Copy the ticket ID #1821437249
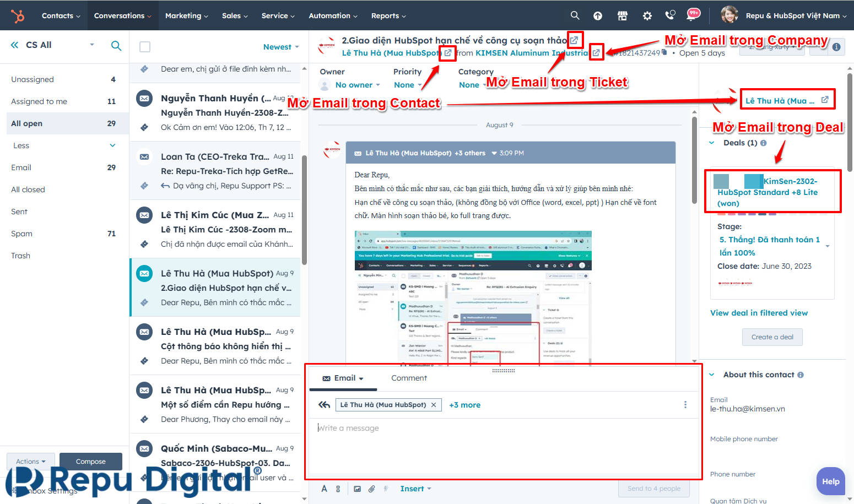The image size is (854, 504). [x=664, y=53]
